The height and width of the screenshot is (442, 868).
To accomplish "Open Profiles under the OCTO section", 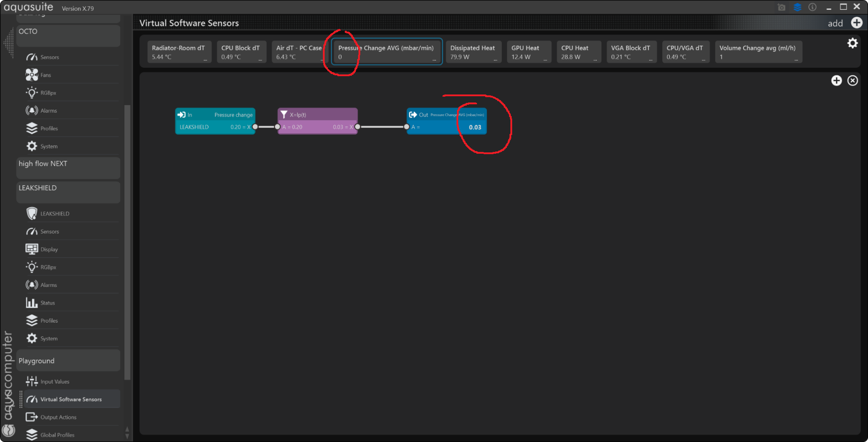I will tap(72, 128).
